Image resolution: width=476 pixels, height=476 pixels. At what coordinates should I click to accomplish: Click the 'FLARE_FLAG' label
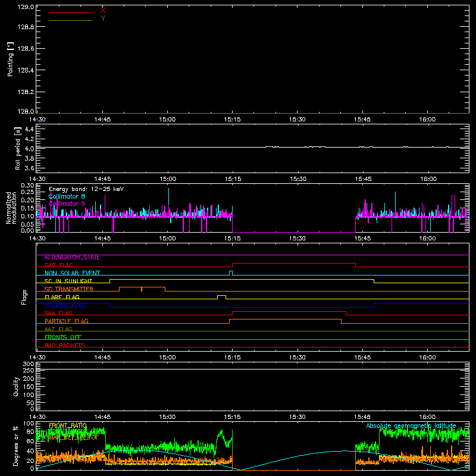point(62,297)
